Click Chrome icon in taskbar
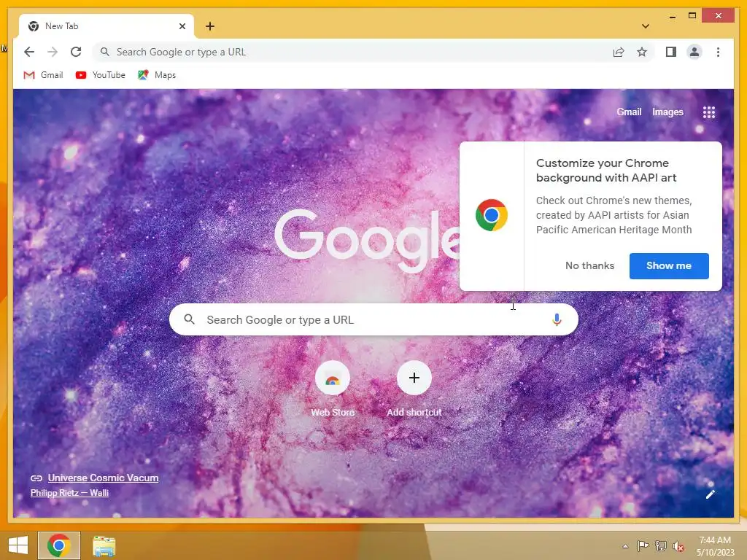 (x=59, y=545)
